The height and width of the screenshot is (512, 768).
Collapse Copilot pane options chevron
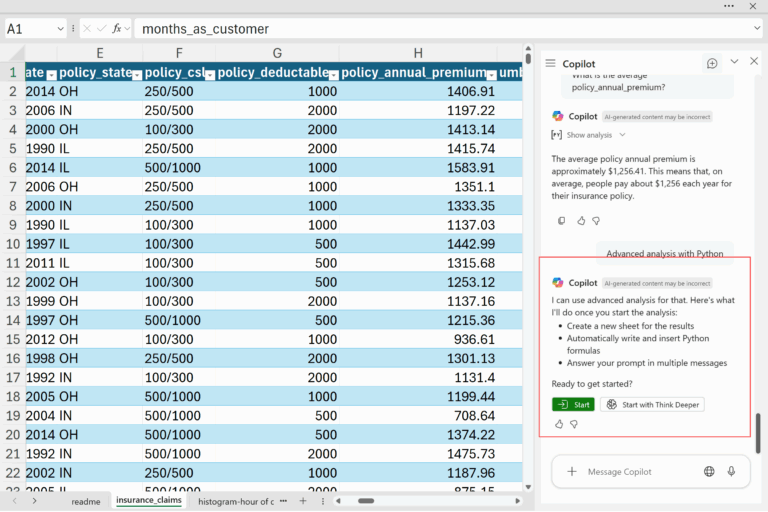[734, 62]
